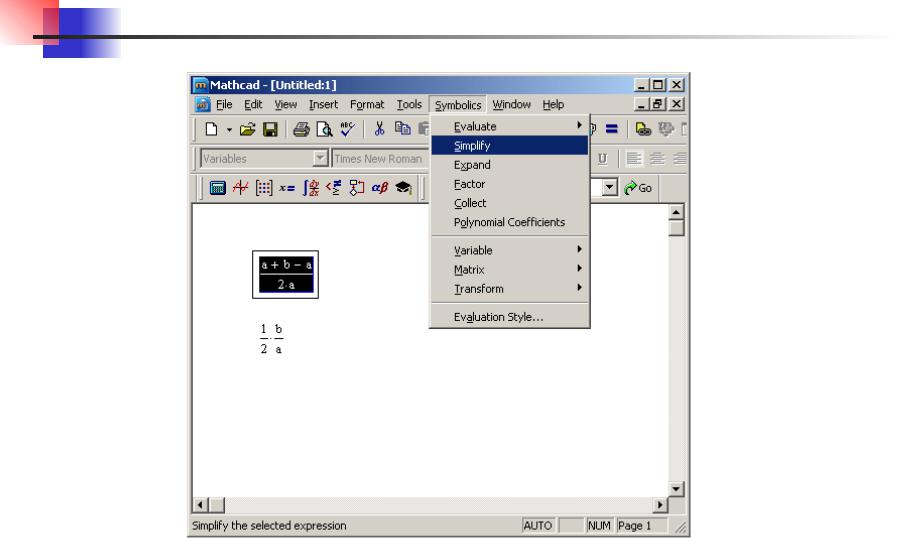This screenshot has height=538, width=897.
Task: Click the Go button
Action: click(x=638, y=188)
